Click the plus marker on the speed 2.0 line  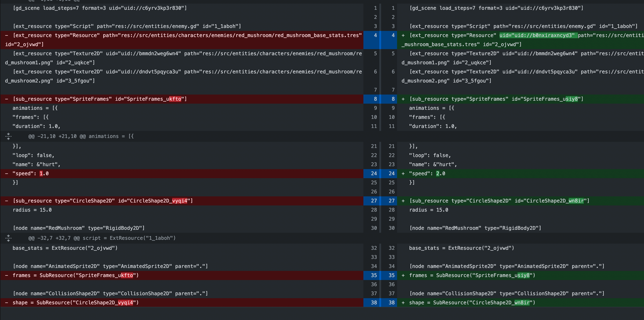pos(403,173)
